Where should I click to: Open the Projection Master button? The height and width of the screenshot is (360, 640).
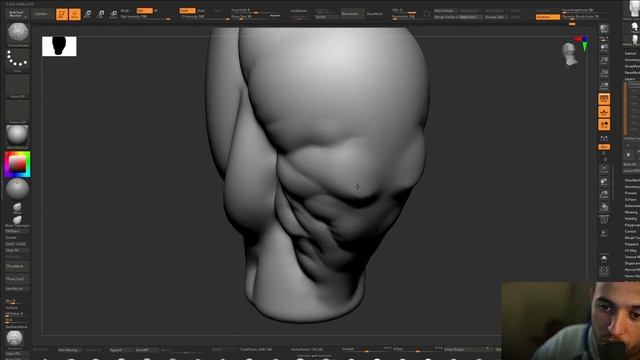point(17,14)
